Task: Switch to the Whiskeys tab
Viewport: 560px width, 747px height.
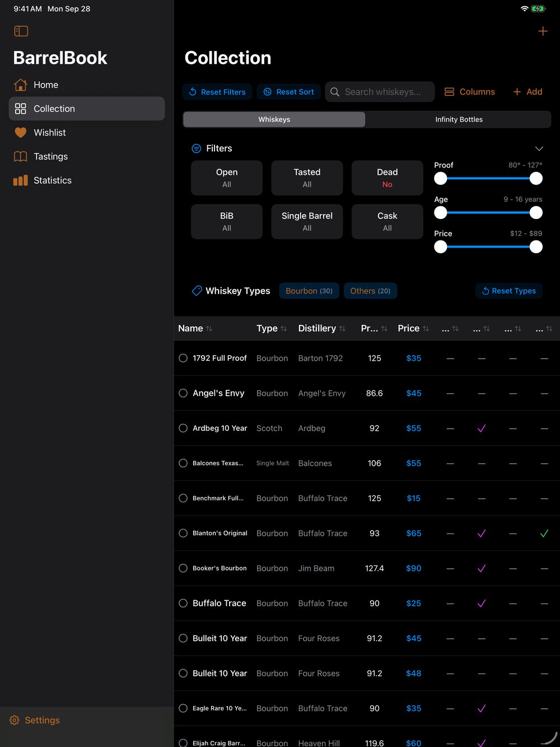Action: click(274, 119)
